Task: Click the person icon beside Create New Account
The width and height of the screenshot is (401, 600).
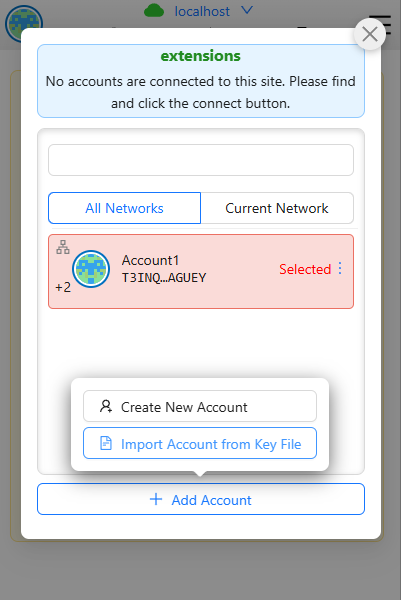Action: coord(106,406)
